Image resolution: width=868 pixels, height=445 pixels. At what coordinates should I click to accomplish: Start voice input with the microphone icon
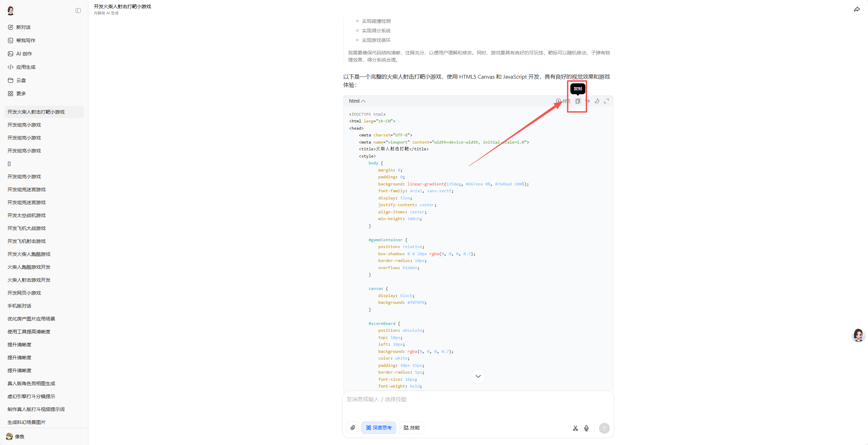[x=586, y=428]
